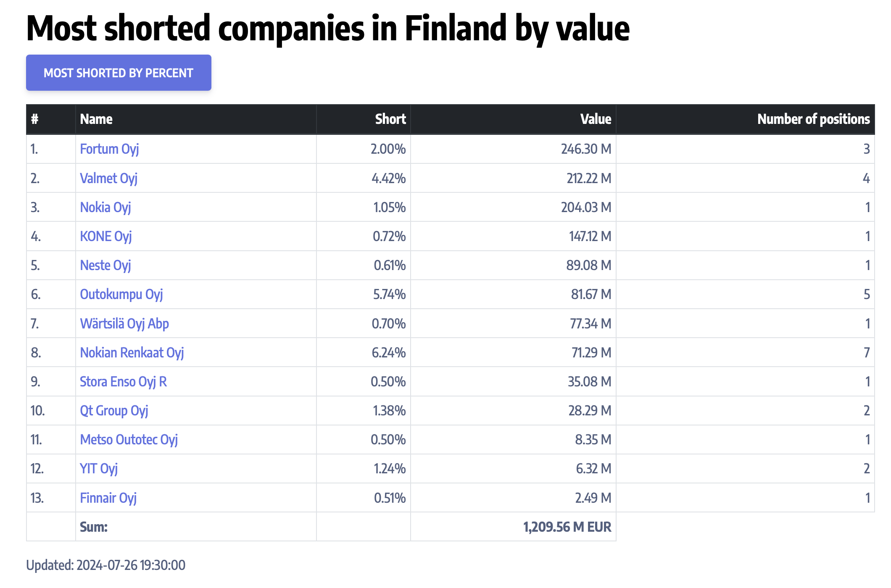The height and width of the screenshot is (588, 891).
Task: Click the Wärtsilä Oyj Abp link
Action: [x=124, y=323]
